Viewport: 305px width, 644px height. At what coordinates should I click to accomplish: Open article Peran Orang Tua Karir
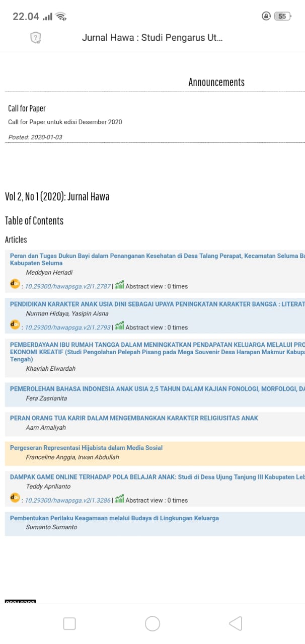134,418
